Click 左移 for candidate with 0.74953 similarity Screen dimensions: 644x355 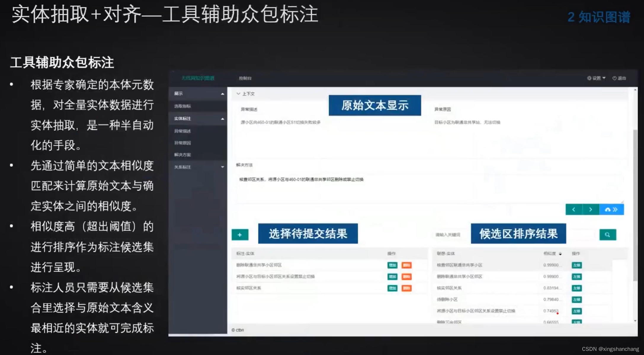click(x=576, y=311)
